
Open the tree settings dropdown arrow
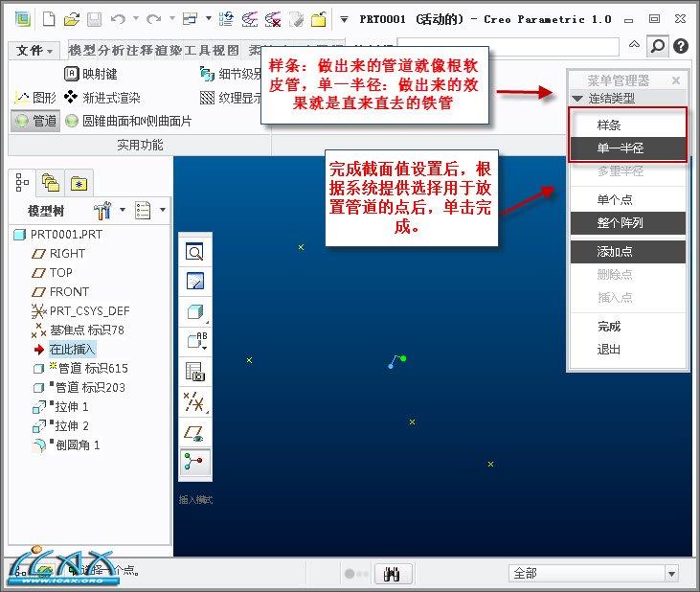click(x=123, y=210)
